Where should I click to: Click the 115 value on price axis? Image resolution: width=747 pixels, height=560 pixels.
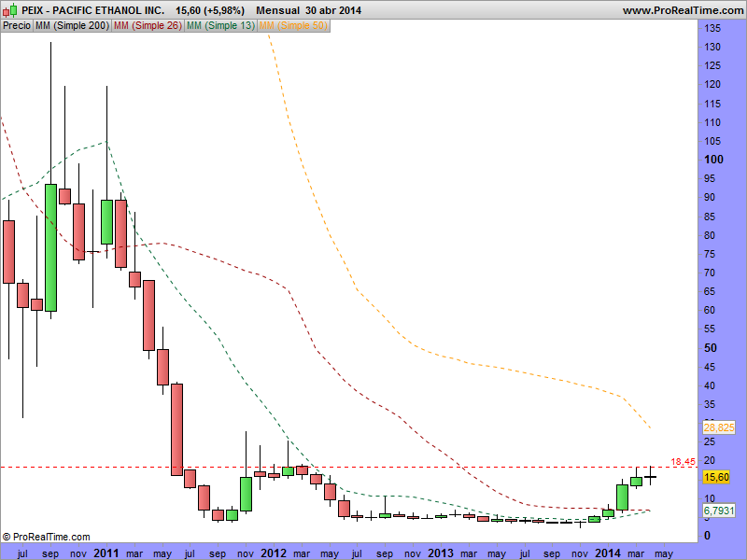(x=712, y=104)
